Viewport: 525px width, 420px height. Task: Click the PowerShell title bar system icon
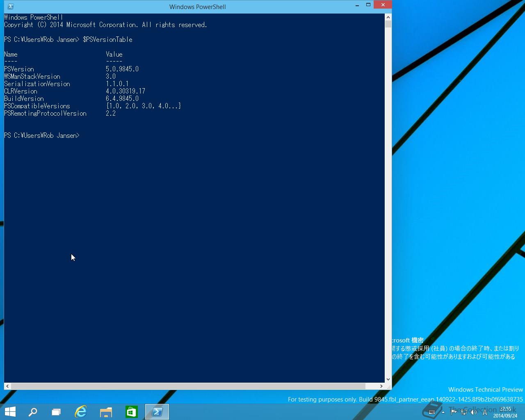11,7
